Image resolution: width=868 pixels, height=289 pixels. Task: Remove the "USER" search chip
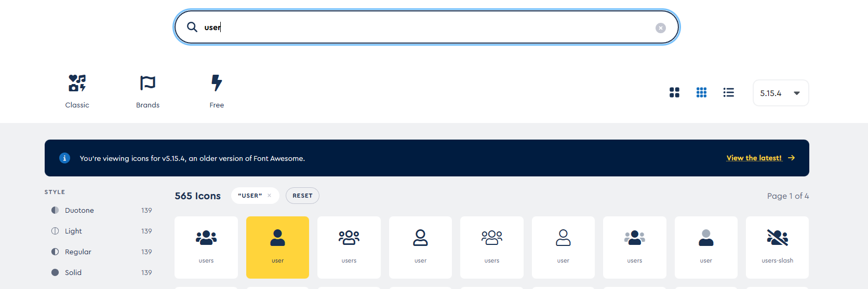(269, 196)
